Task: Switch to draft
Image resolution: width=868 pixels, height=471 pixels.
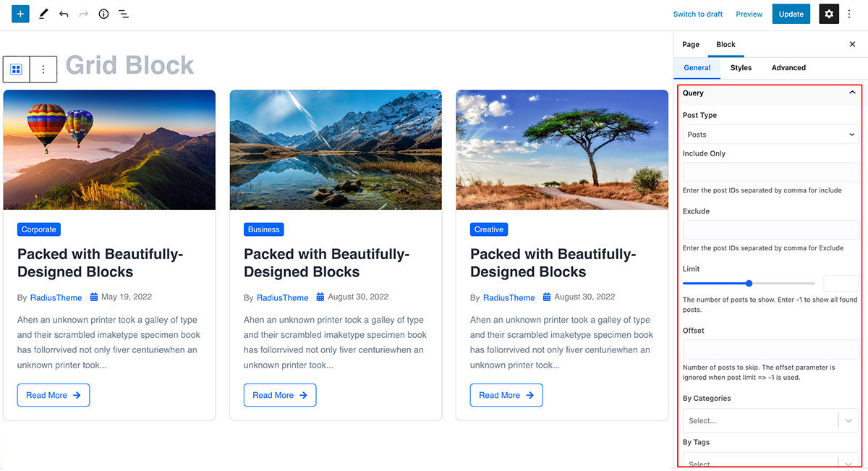Action: pyautogui.click(x=697, y=14)
